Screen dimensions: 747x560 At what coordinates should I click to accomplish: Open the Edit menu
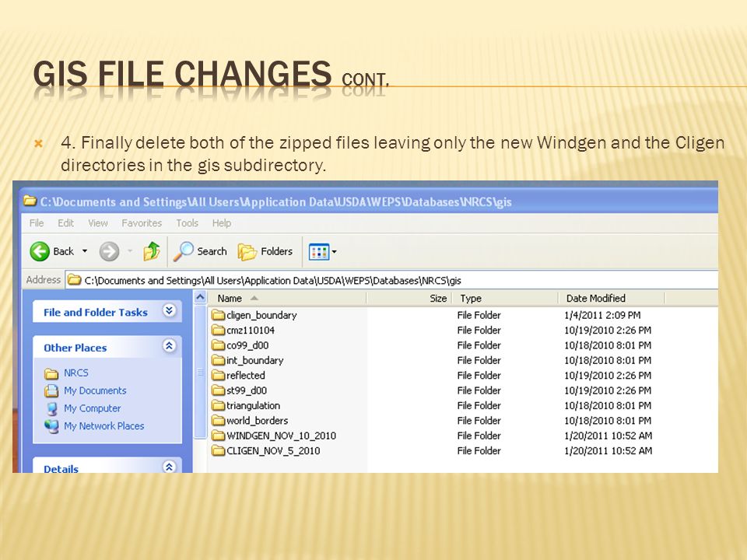coord(65,223)
